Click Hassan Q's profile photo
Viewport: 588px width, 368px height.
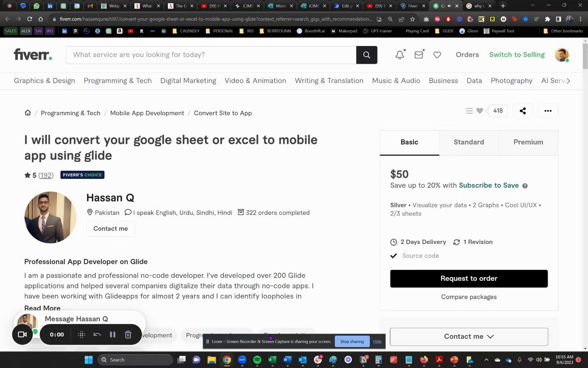(x=51, y=217)
